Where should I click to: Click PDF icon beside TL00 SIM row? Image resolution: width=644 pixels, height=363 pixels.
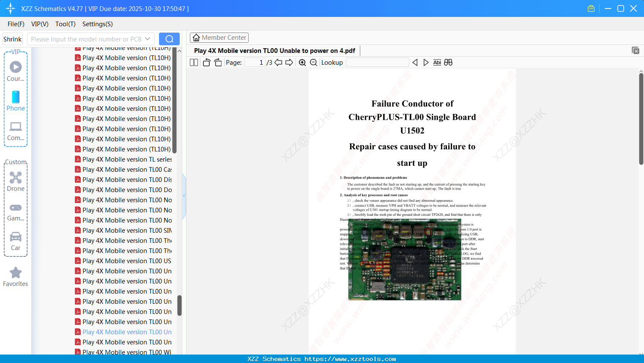coord(78,230)
